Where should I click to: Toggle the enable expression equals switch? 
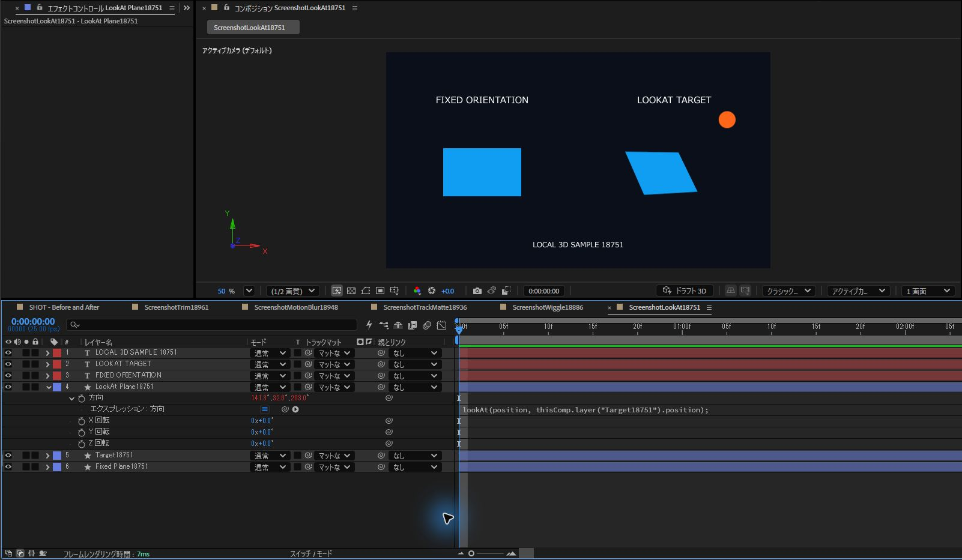point(265,409)
